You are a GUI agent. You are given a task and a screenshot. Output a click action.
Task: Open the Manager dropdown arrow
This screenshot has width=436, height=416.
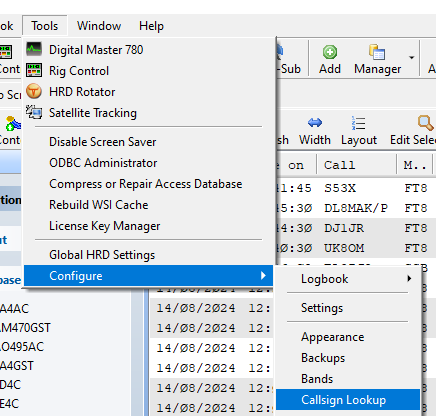(412, 58)
